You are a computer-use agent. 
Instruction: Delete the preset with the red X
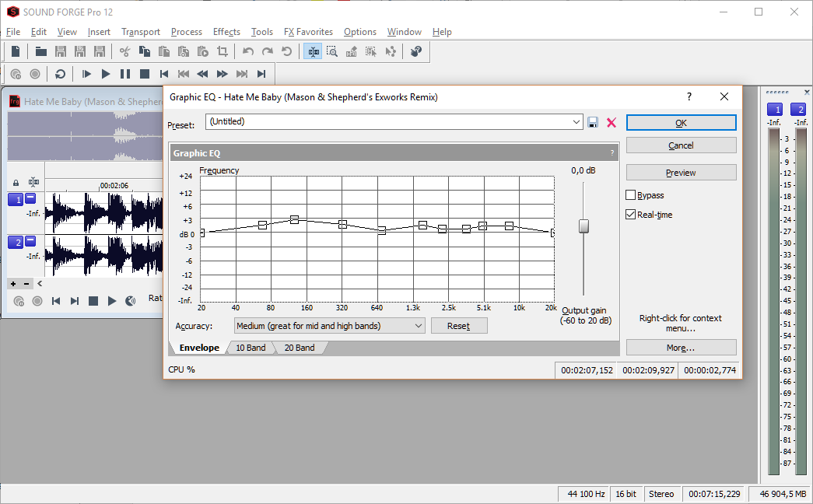pyautogui.click(x=612, y=122)
